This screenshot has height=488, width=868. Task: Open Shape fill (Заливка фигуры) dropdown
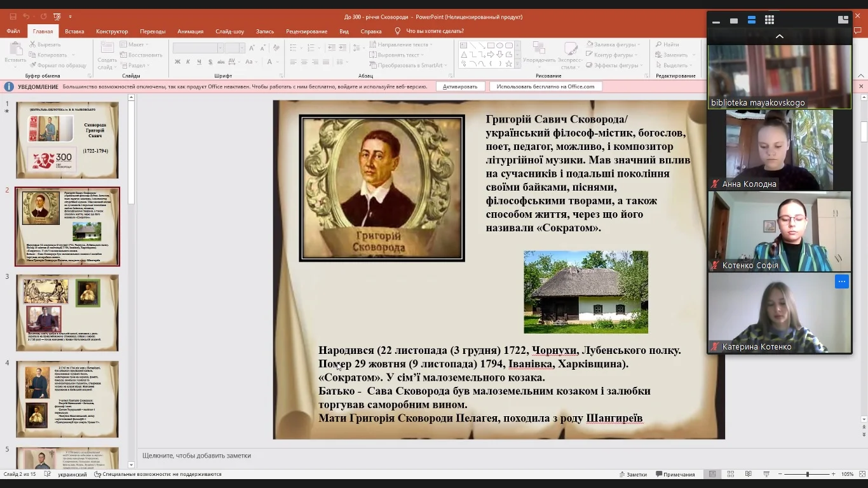click(614, 44)
